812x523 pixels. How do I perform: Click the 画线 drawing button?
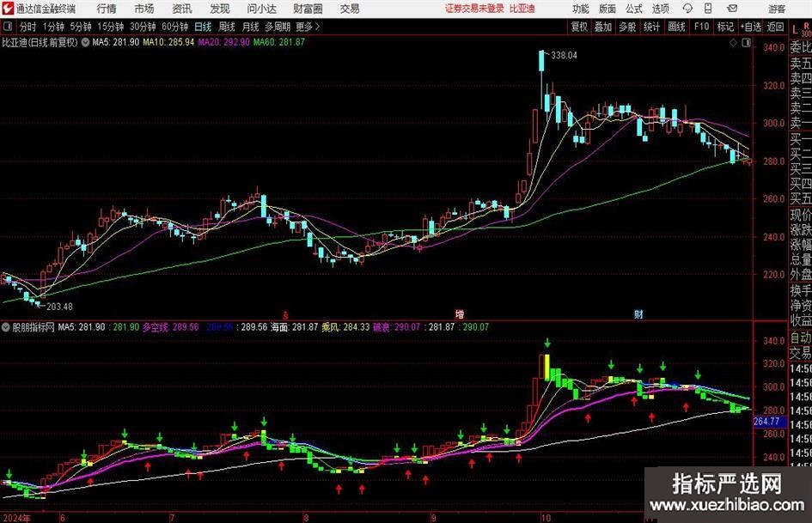tap(676, 27)
